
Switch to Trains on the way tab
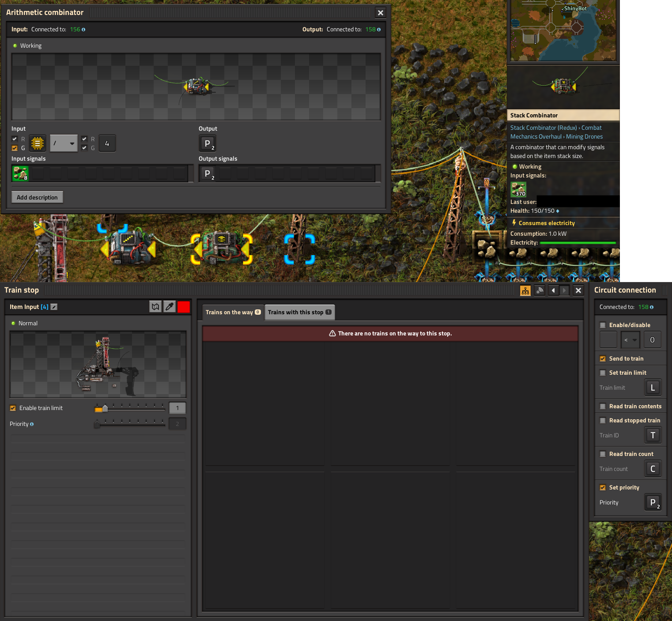233,312
